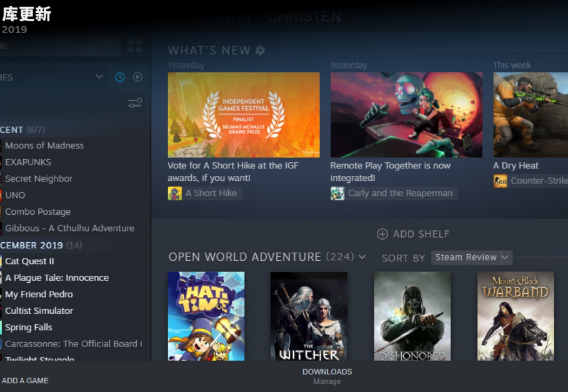Read 'Vote for A Short Hike' news headline
The height and width of the screenshot is (392, 568).
click(233, 172)
